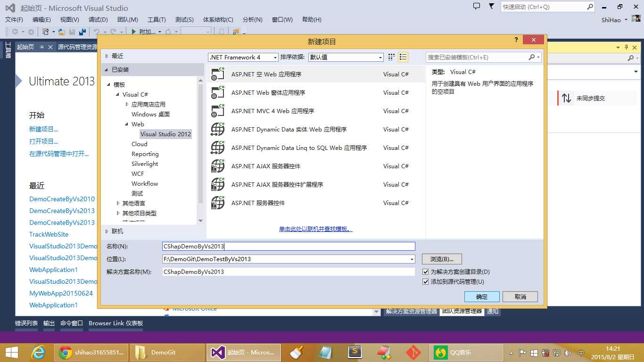Open the ShiHao account dropdown

[x=626, y=20]
